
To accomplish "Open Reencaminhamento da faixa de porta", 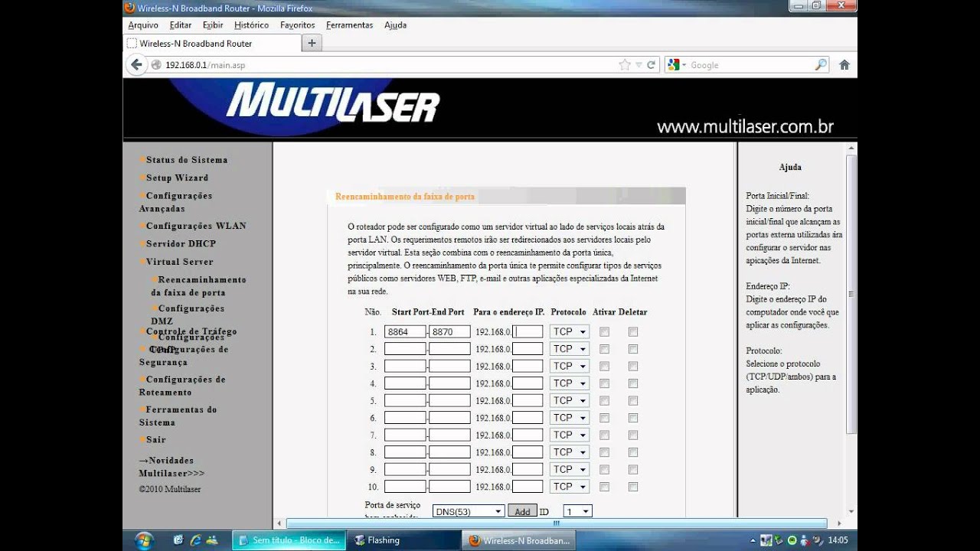I will click(198, 286).
